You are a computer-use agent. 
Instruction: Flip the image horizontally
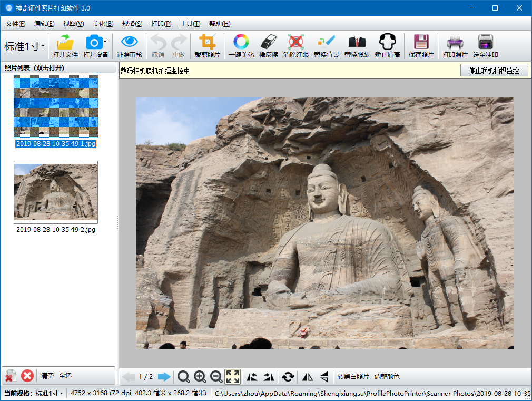pos(308,377)
